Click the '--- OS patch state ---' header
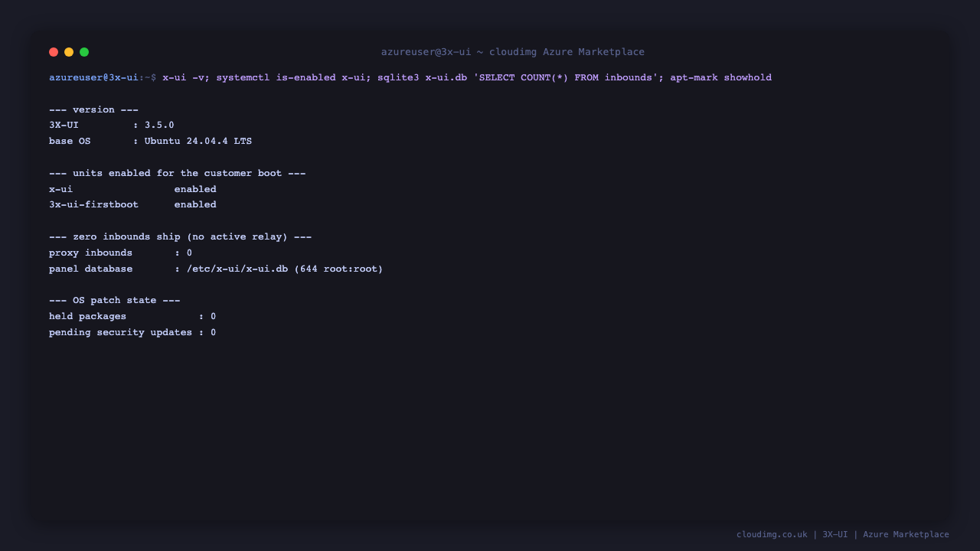 click(x=115, y=300)
